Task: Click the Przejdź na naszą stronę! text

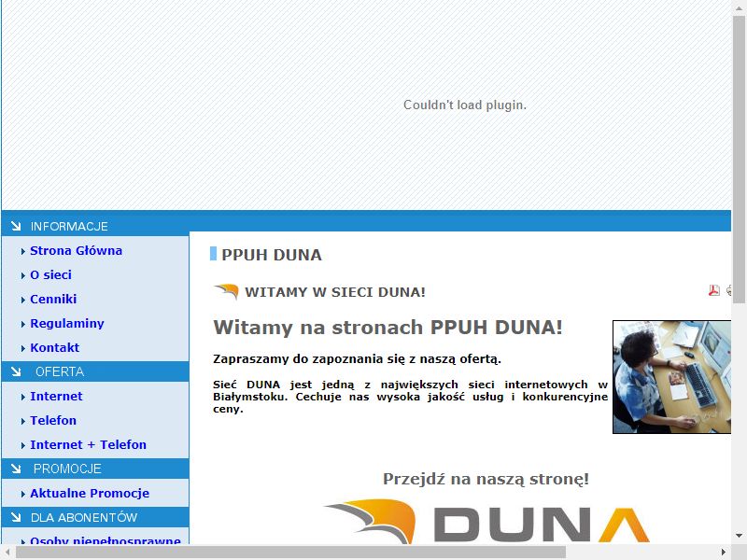Action: point(486,479)
